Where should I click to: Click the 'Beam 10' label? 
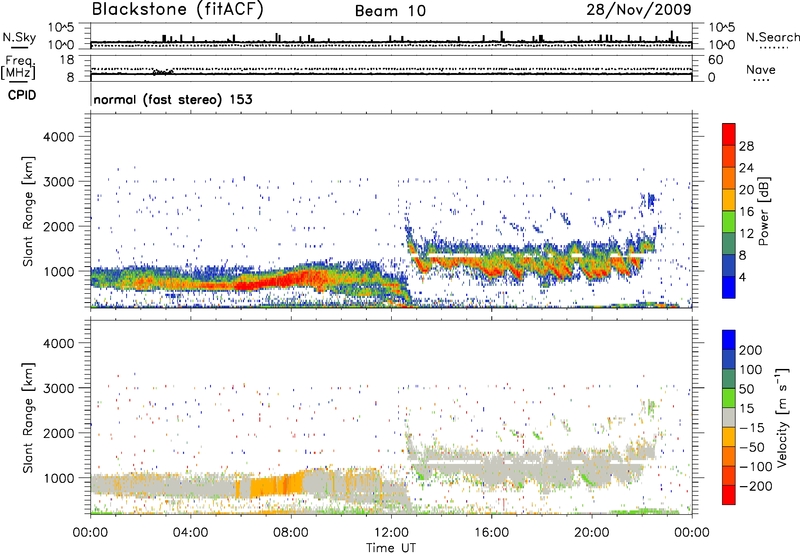[x=390, y=11]
